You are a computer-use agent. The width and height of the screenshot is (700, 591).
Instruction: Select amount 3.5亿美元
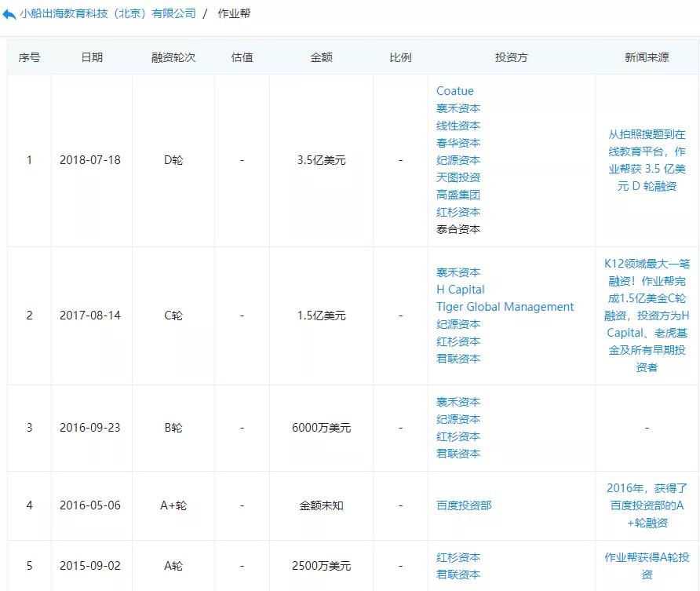pyautogui.click(x=322, y=160)
